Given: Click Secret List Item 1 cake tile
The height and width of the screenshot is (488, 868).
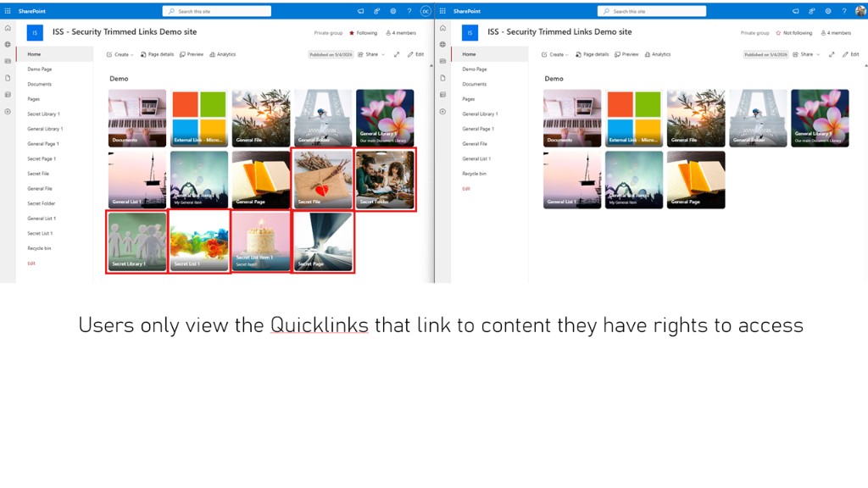Looking at the screenshot, I should click(x=261, y=241).
